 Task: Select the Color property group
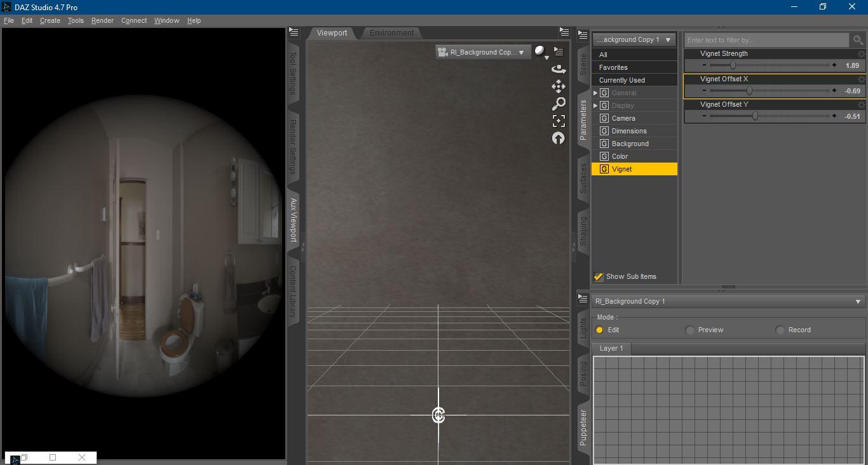coord(634,156)
